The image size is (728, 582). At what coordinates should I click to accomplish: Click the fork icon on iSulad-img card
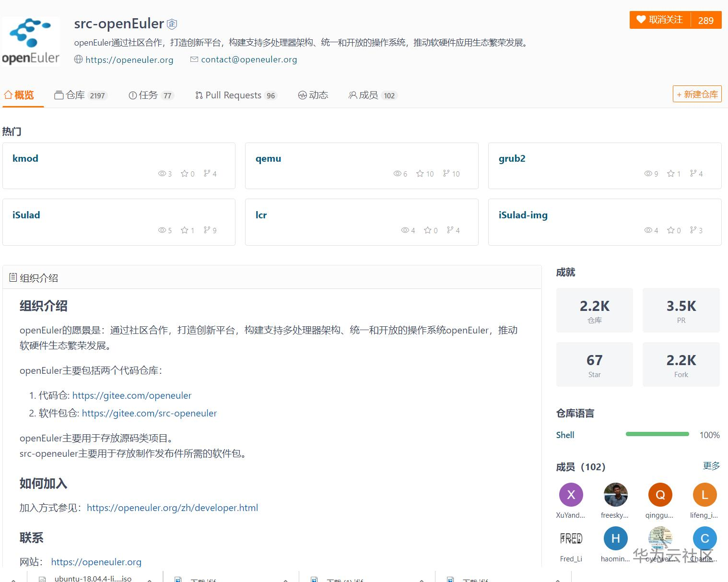pos(693,230)
